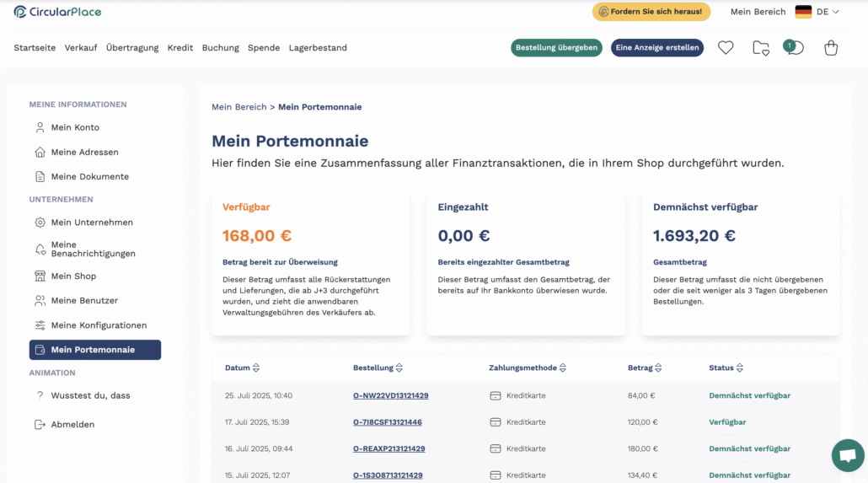
Task: Sort table by Status column arrows
Action: [740, 368]
